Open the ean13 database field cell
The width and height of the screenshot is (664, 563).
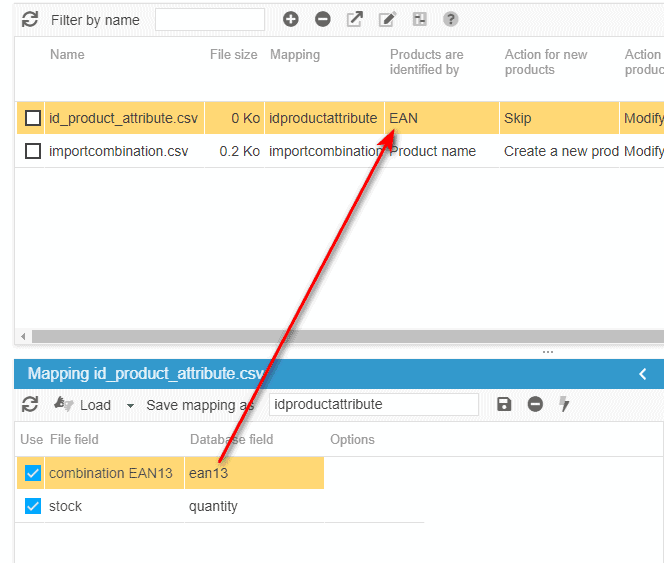254,473
